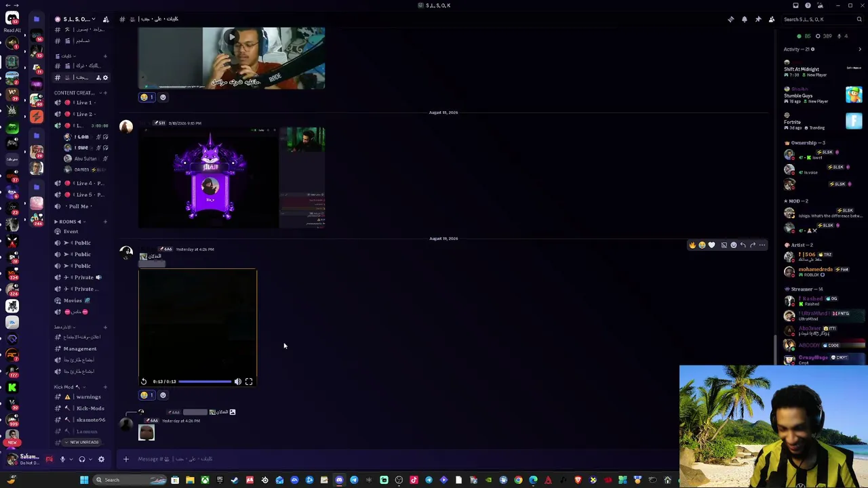
Task: Toggle microphone mute in user panel
Action: (x=62, y=459)
